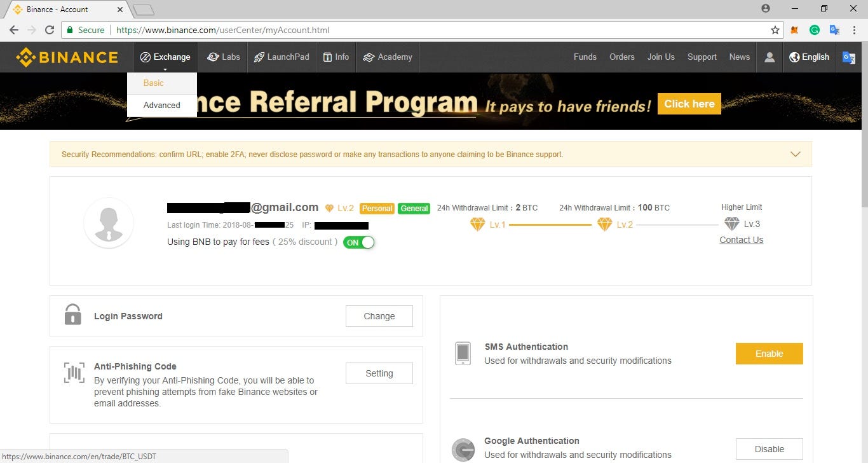The height and width of the screenshot is (463, 868).
Task: Expand the Security Recommendations banner chevron
Action: pyautogui.click(x=795, y=154)
